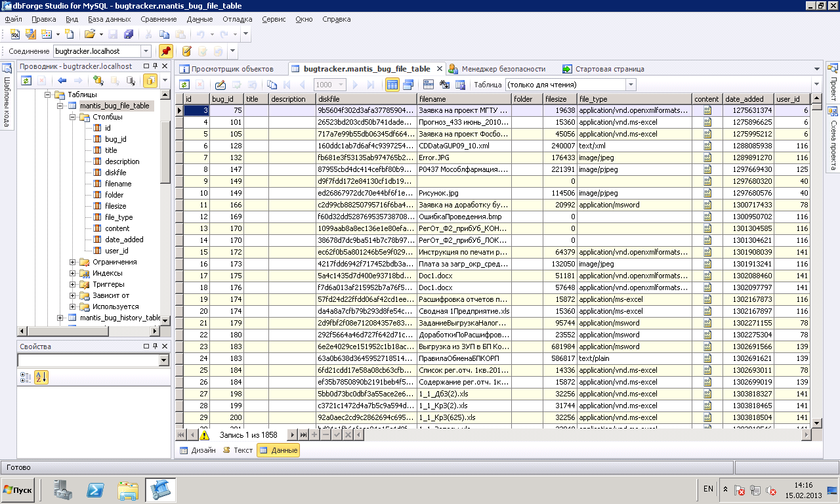Click the red pushpin icon by connection box
This screenshot has height=504, width=840.
click(x=165, y=51)
